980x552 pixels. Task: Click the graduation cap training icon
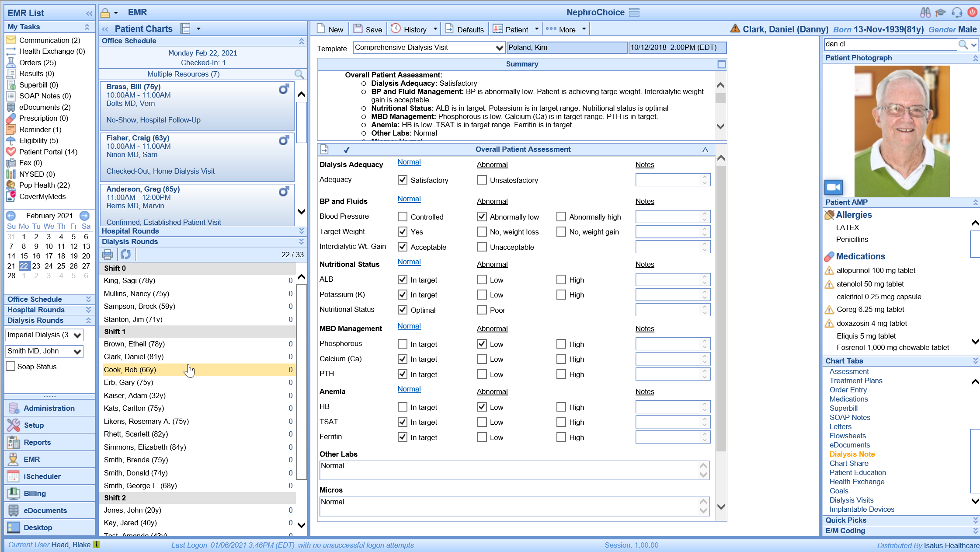[941, 12]
